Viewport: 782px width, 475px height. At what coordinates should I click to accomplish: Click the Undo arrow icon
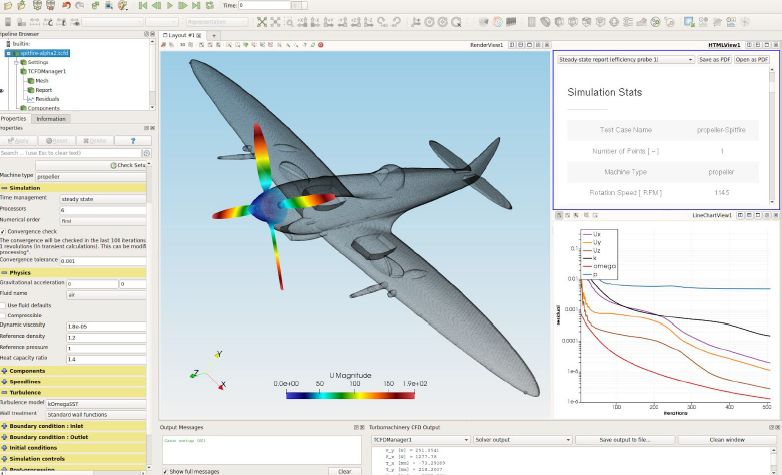pyautogui.click(x=66, y=5)
